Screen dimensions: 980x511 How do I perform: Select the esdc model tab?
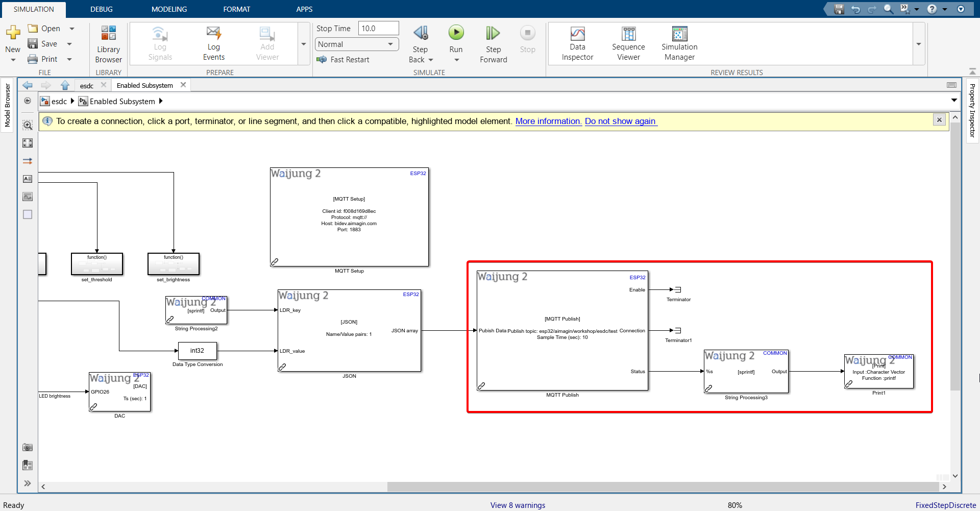(87, 86)
